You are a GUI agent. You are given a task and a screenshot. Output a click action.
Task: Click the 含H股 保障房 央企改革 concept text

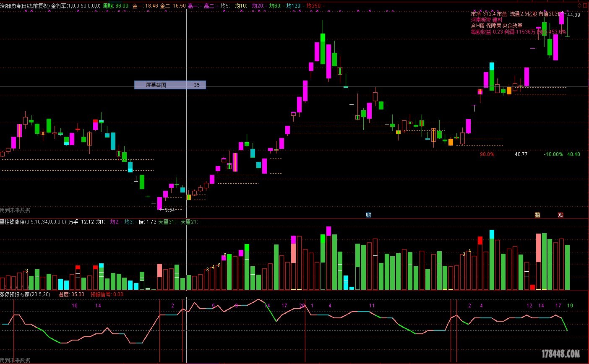[497, 26]
